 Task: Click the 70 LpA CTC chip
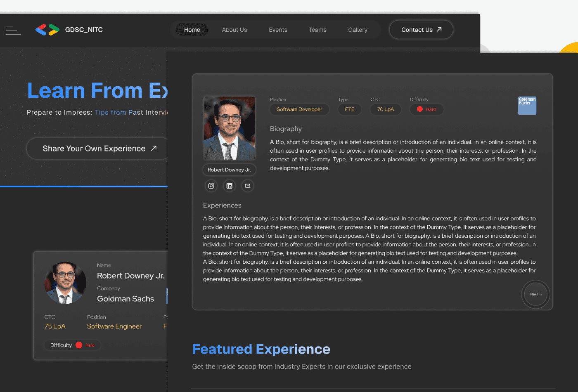[x=386, y=109]
